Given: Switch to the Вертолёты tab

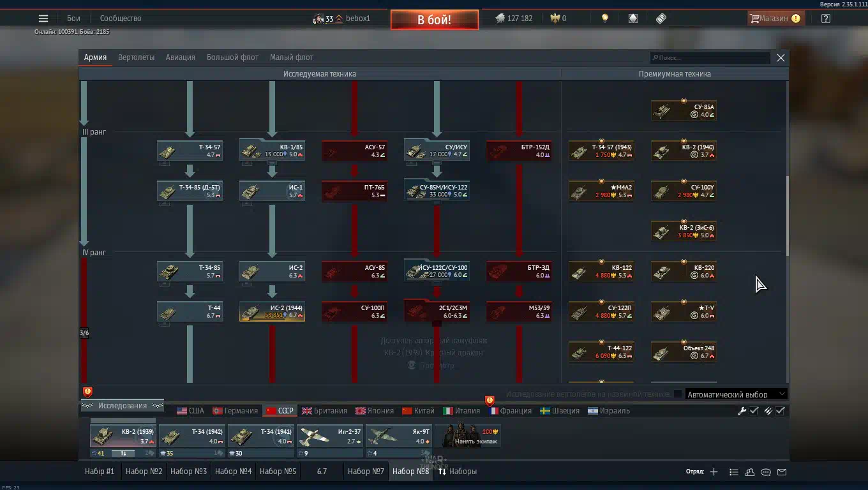Looking at the screenshot, I should 136,57.
